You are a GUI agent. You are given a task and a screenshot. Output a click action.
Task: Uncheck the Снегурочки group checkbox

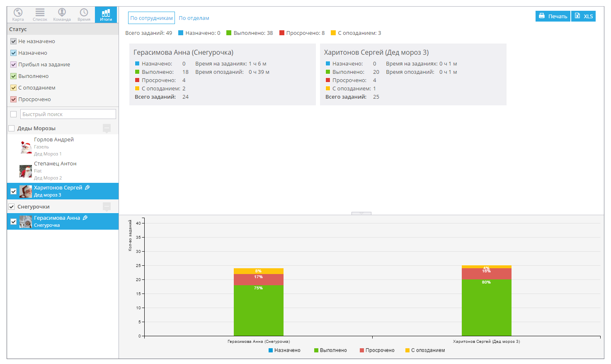point(12,206)
